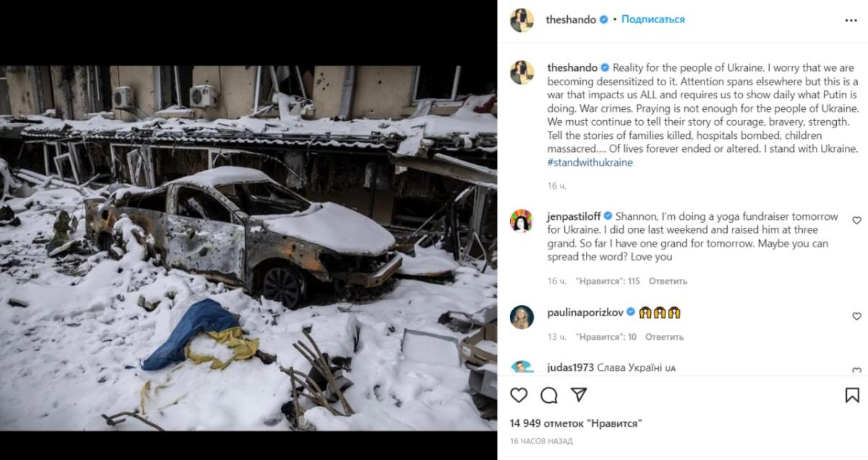Click jenpastiloff's profile picture
Screen dimensions: 868x460
tap(522, 220)
